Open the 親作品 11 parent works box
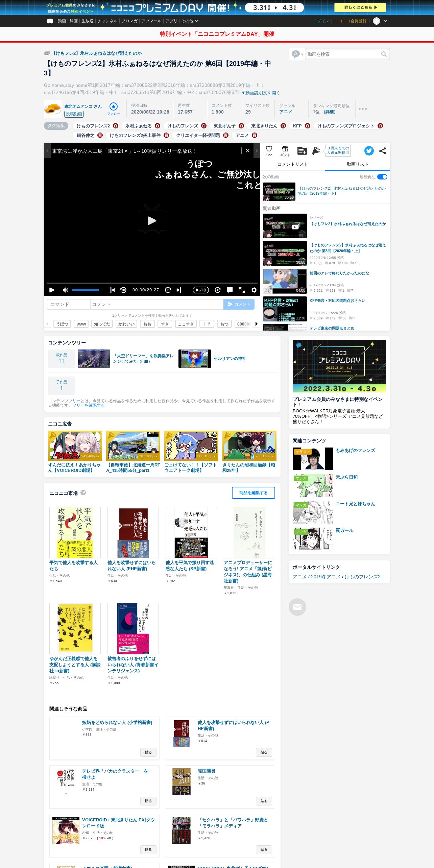Image resolution: width=434 pixels, height=868 pixels. (x=62, y=358)
